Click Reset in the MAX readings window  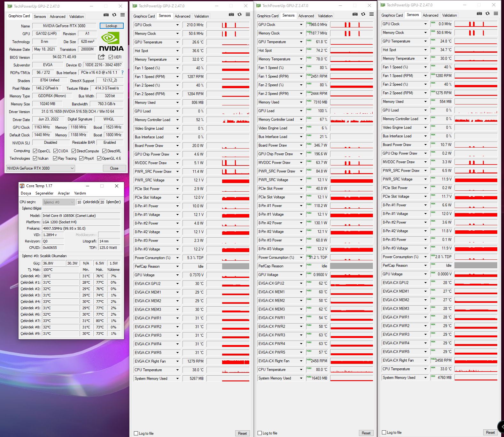point(366,433)
